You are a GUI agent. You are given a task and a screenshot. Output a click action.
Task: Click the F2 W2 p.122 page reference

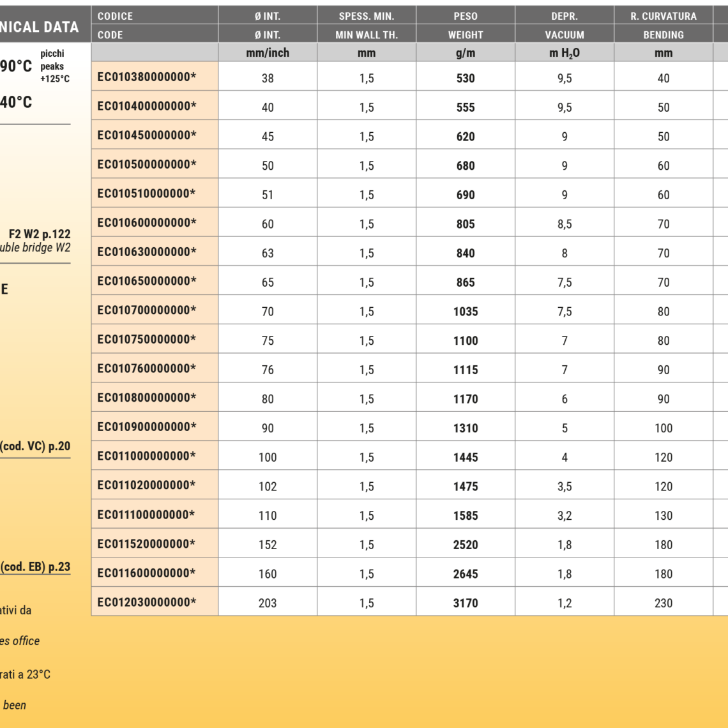[x=39, y=234]
